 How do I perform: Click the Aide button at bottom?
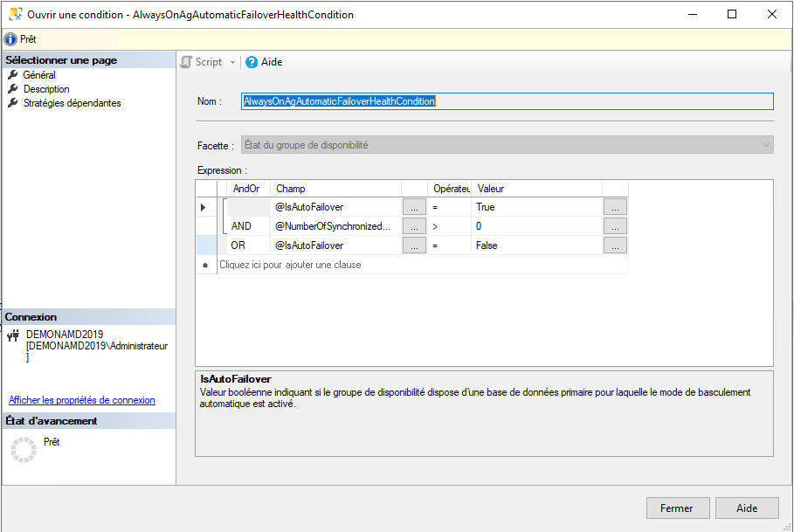point(747,508)
